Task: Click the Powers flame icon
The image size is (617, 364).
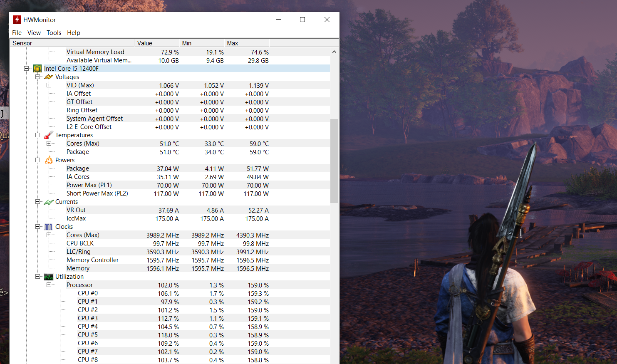Action: 49,160
